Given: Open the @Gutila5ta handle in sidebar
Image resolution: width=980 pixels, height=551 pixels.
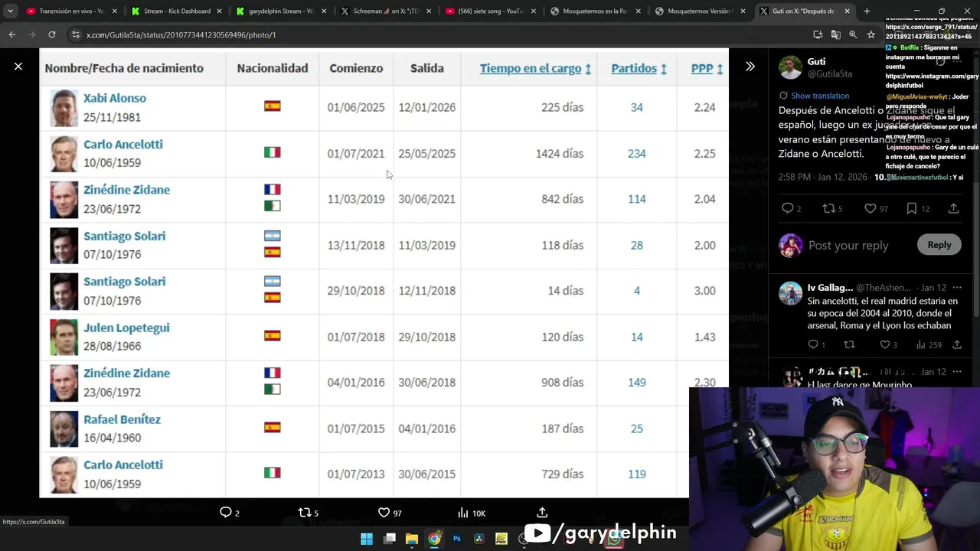Looking at the screenshot, I should click(x=830, y=74).
